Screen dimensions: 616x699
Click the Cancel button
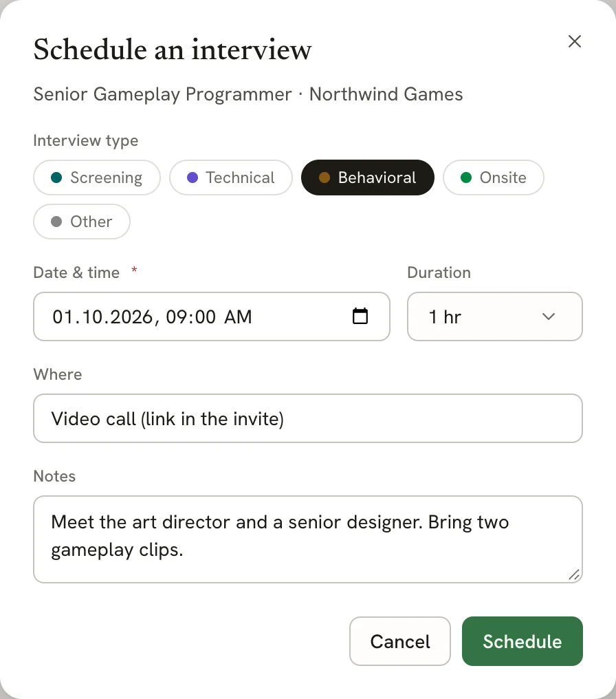(x=400, y=641)
